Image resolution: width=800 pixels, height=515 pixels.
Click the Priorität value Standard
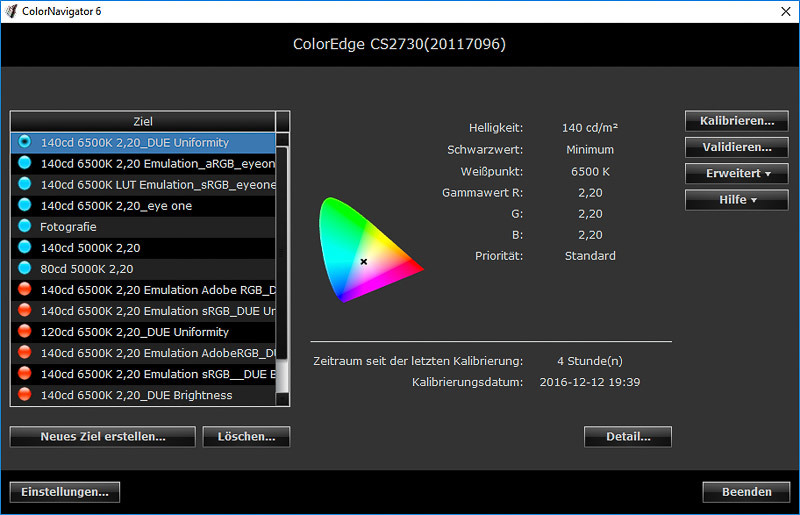590,256
